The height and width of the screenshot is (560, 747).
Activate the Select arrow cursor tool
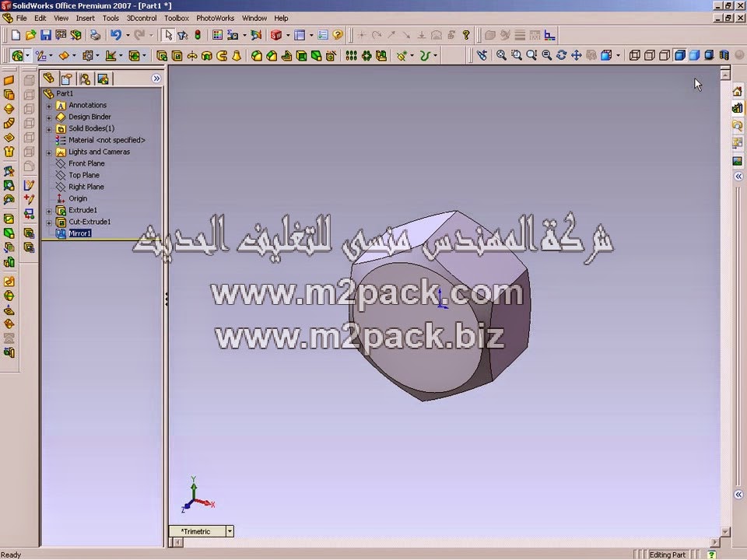[168, 35]
